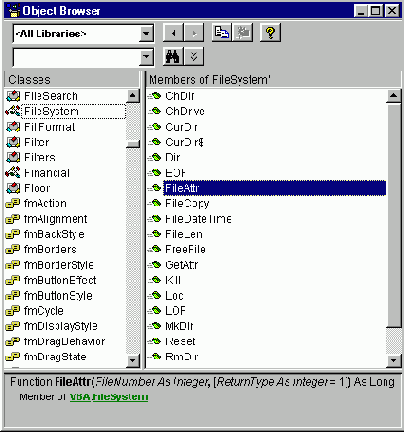The height and width of the screenshot is (432, 404).
Task: Open Help with the question mark icon
Action: click(270, 32)
